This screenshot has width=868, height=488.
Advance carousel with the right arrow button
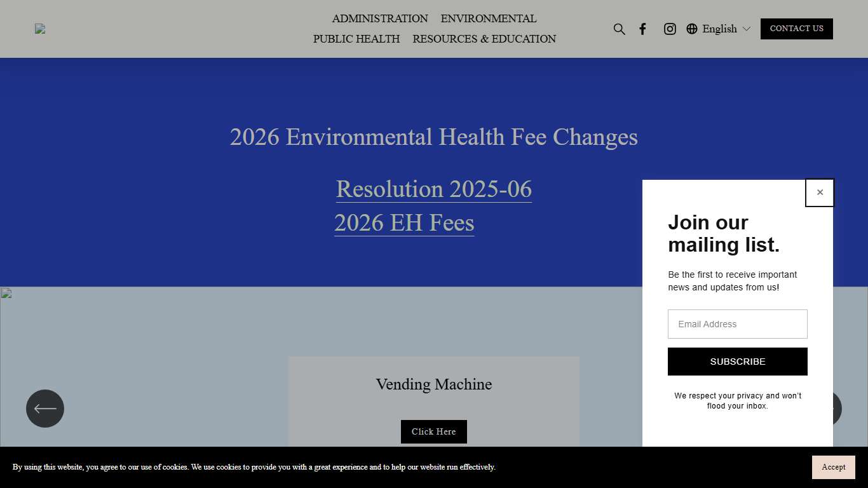pos(836,409)
